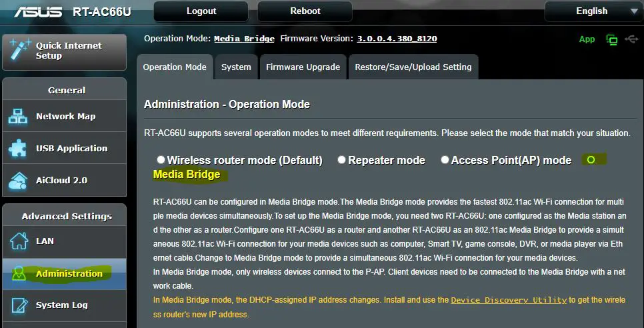Open Network Map via its icon
The image size is (644, 328).
[x=17, y=116]
